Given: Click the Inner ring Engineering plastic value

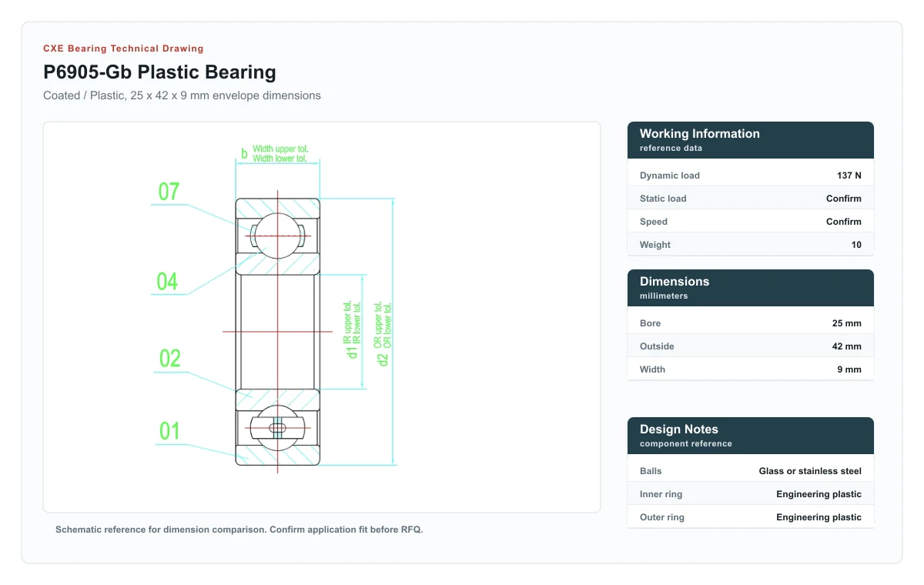Looking at the screenshot, I should 819,494.
